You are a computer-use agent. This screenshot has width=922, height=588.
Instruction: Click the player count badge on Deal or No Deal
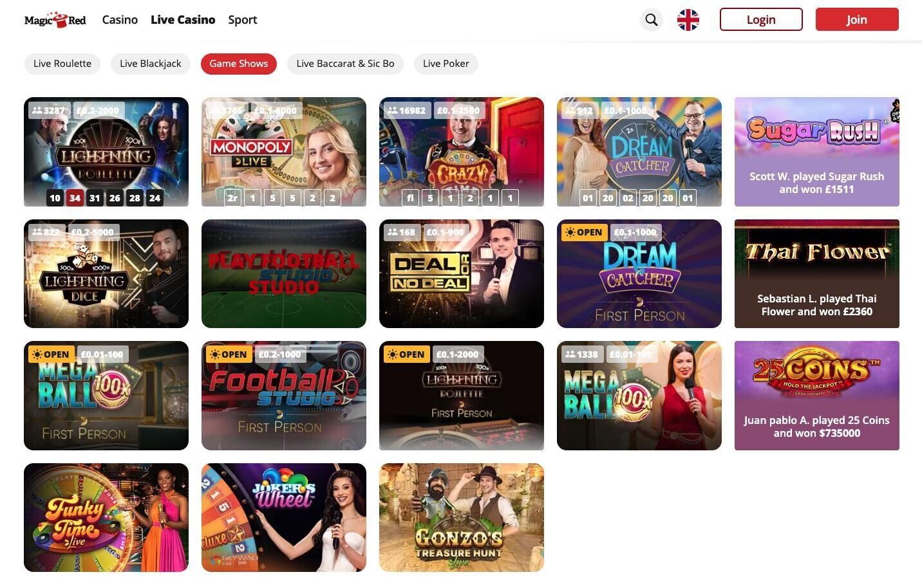pos(400,232)
